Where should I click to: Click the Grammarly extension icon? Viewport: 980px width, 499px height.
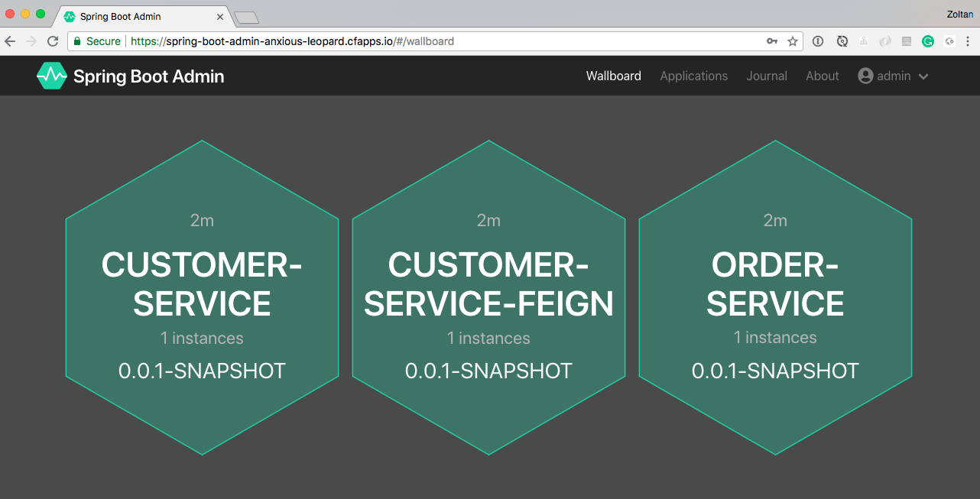928,41
